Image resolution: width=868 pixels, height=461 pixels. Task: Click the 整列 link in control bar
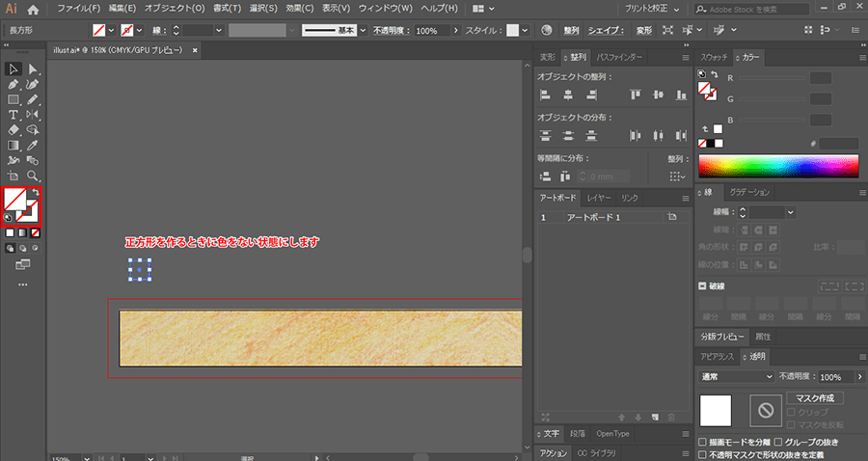coord(571,31)
